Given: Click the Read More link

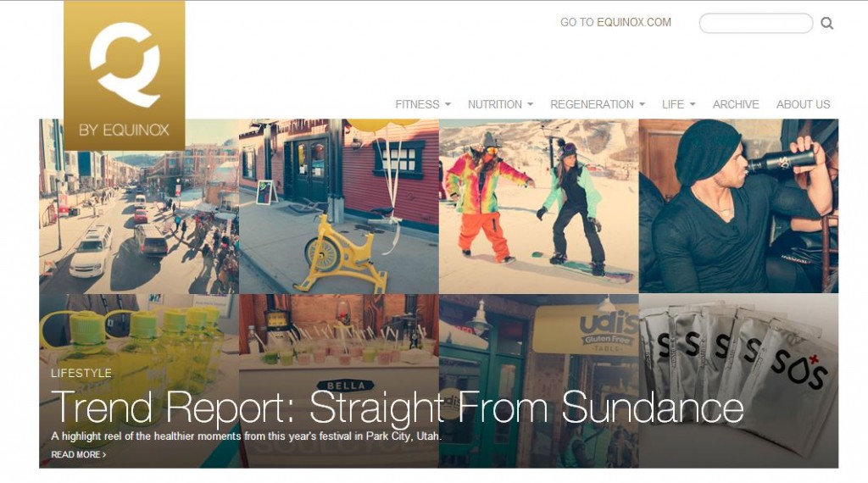Looking at the screenshot, I should click(78, 454).
